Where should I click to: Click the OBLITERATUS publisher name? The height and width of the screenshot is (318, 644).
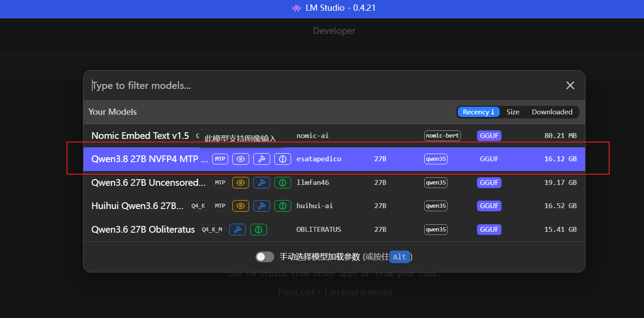pos(319,229)
